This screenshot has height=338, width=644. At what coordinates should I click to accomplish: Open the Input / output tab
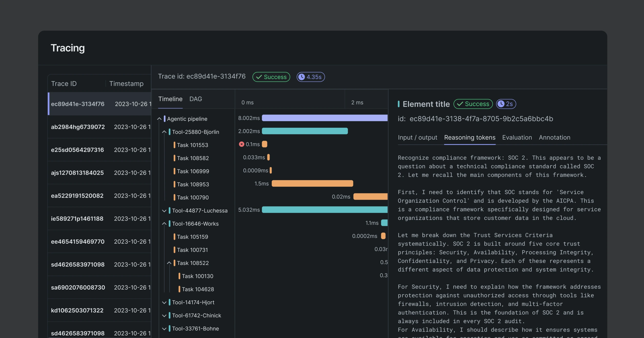pos(417,137)
